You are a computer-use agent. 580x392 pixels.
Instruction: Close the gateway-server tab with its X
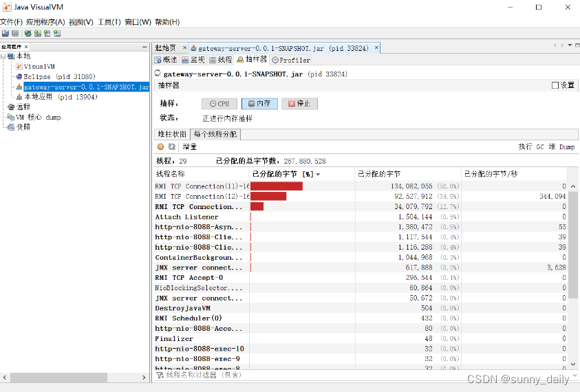point(376,47)
